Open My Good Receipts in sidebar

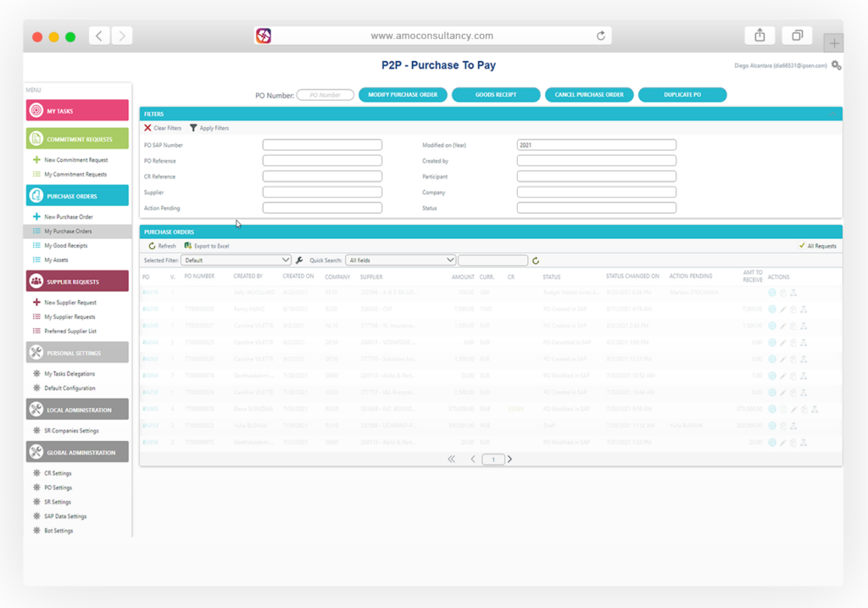pyautogui.click(x=65, y=245)
